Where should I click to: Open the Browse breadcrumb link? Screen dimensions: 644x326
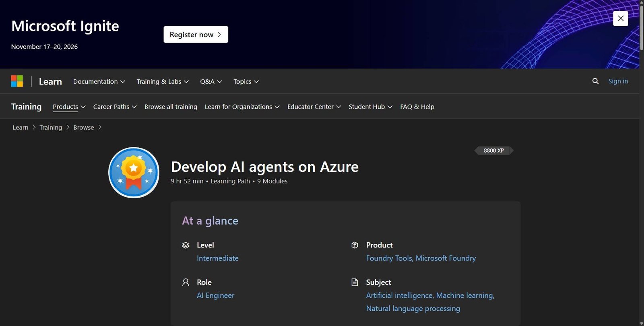point(84,127)
